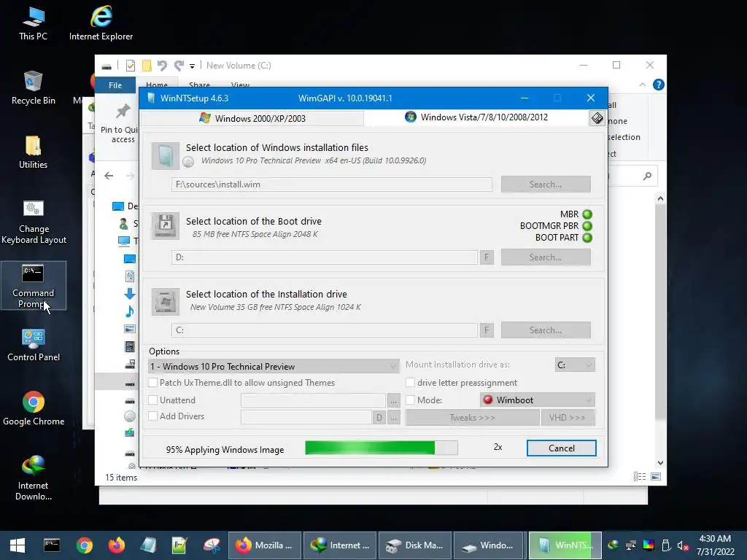Image resolution: width=747 pixels, height=560 pixels.
Task: Select Command Prompt desktop icon
Action: tap(34, 286)
